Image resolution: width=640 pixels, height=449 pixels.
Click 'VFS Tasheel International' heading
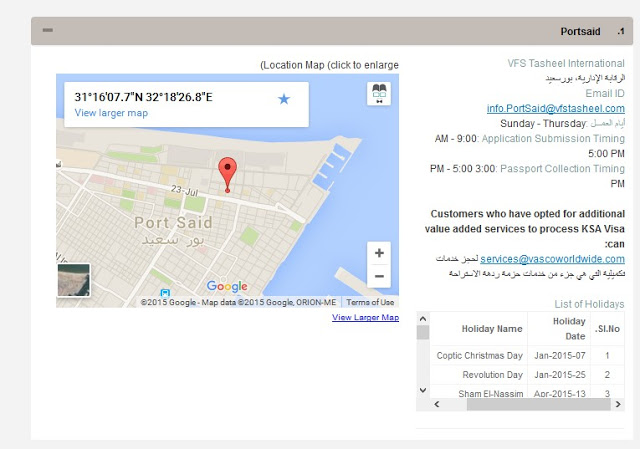coord(566,64)
